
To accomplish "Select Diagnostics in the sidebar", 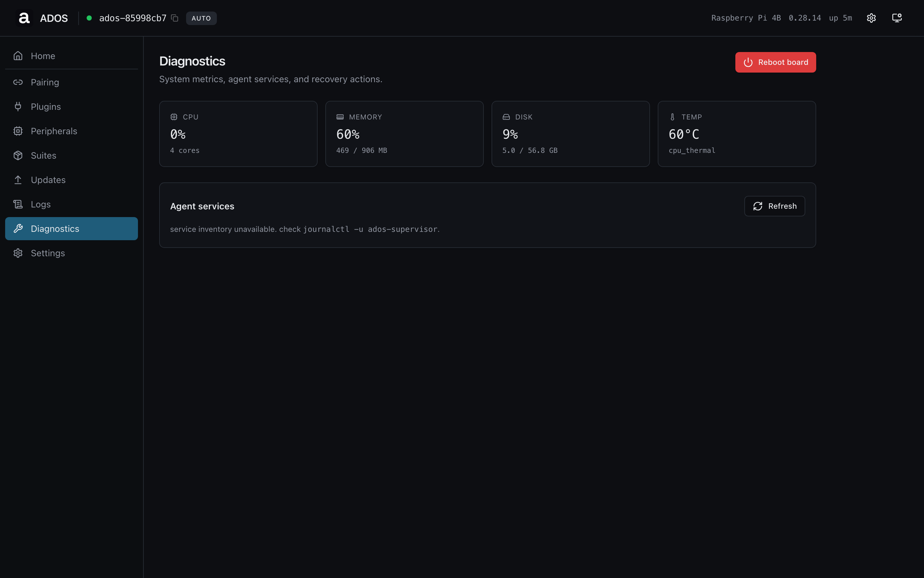I will click(72, 229).
